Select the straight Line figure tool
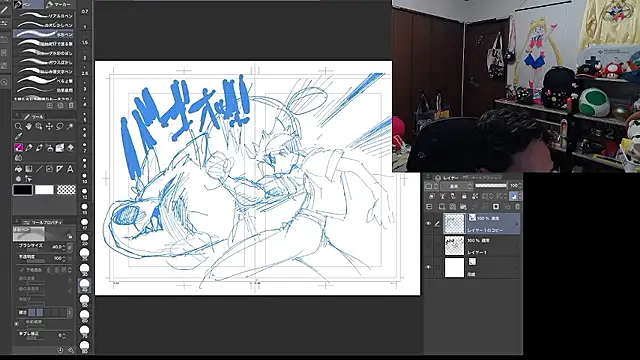Screen dimensions: 640x360 click(x=39, y=169)
